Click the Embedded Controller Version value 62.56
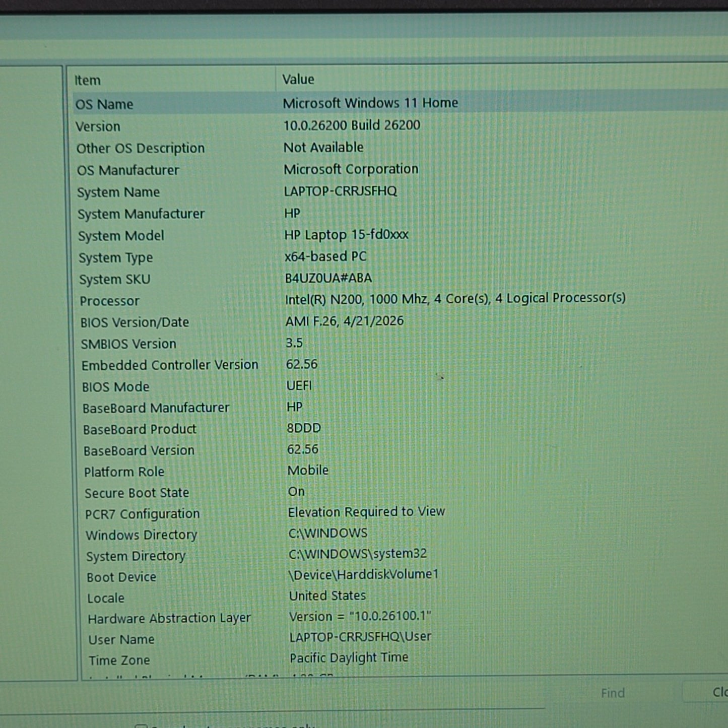The width and height of the screenshot is (728, 728). pyautogui.click(x=302, y=364)
